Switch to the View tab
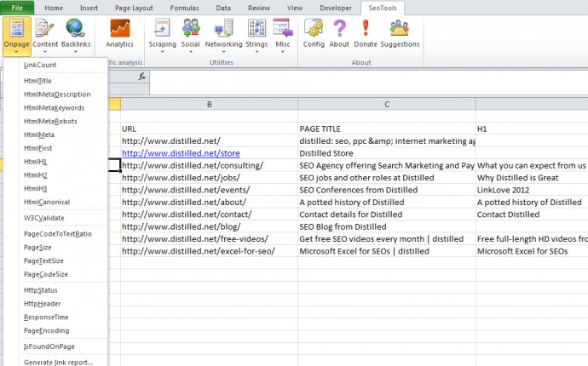588x366 pixels. tap(295, 8)
